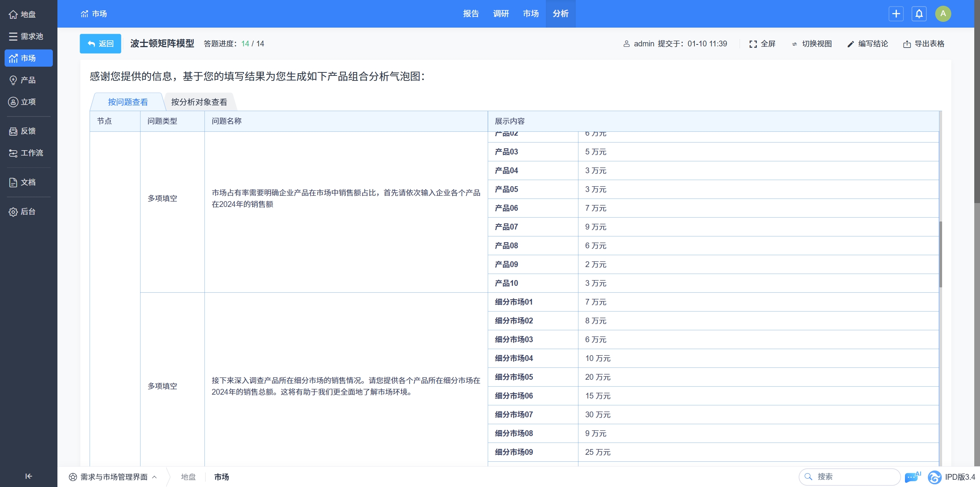The width and height of the screenshot is (980, 487).
Task: Click the green user avatar A
Action: point(943,14)
